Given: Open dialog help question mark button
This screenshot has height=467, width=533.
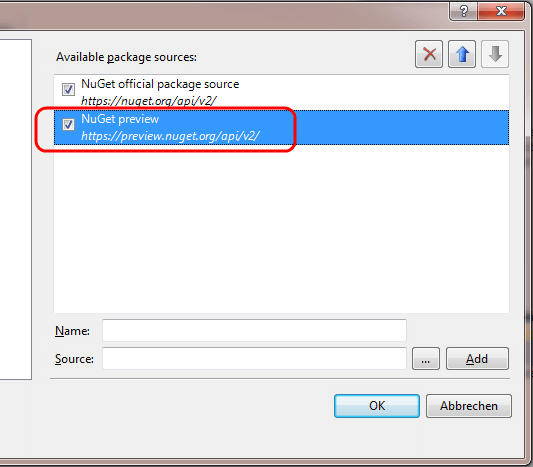Looking at the screenshot, I should [464, 11].
